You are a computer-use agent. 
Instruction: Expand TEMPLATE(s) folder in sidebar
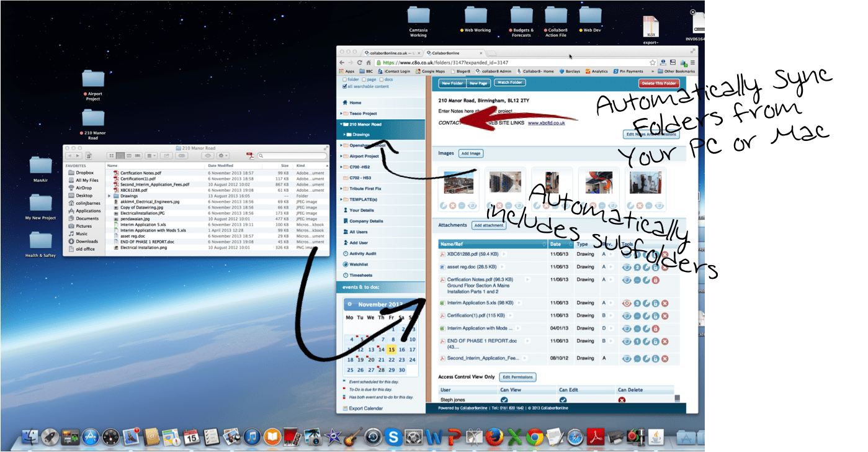tap(341, 199)
